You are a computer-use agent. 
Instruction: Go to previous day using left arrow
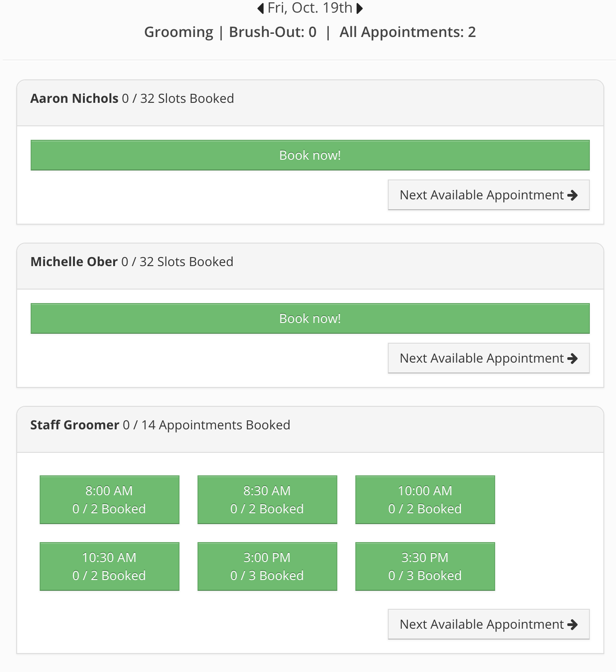[x=261, y=8]
